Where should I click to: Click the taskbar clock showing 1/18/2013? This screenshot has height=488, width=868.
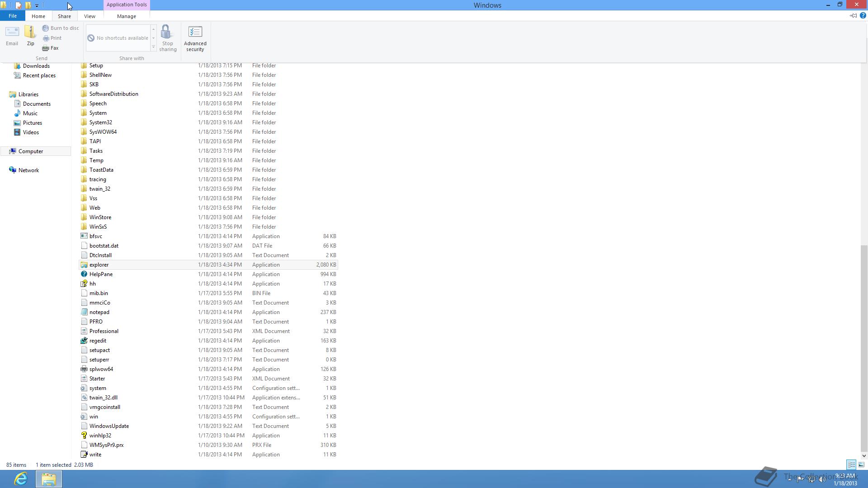tap(845, 479)
